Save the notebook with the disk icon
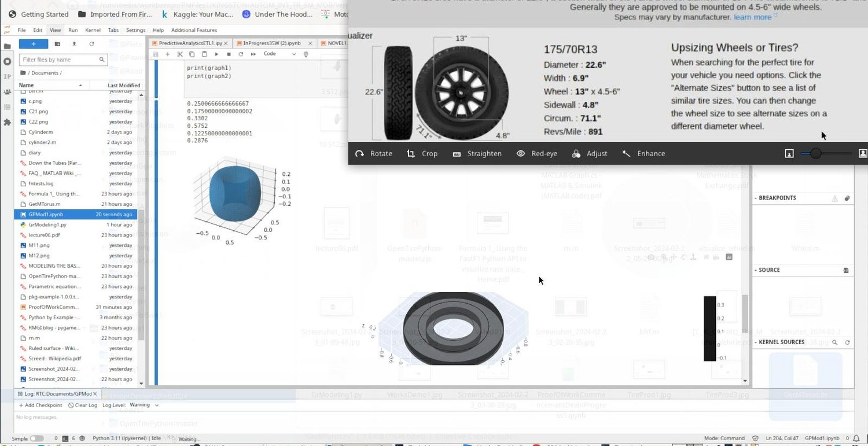868x446 pixels. click(156, 54)
